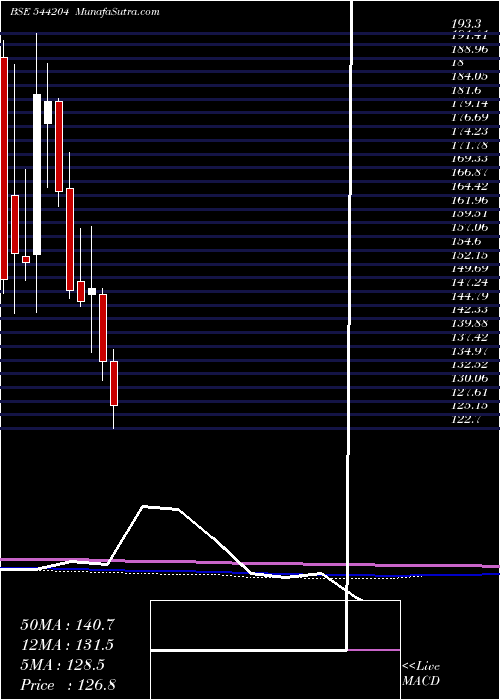Select the 176.69 price level label
Viewport: 500px width, 700px height.
click(470, 118)
